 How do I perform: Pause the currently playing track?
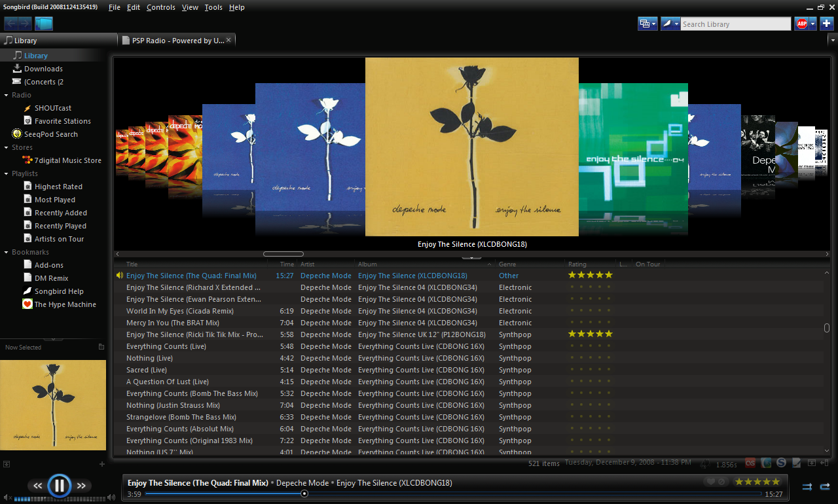(60, 485)
